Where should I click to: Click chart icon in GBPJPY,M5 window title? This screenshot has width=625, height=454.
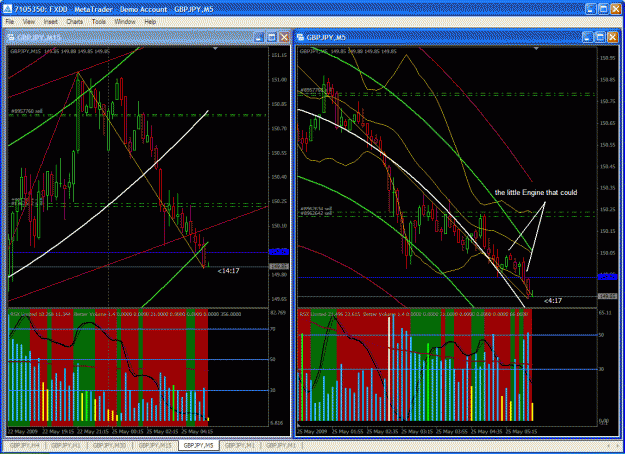301,37
